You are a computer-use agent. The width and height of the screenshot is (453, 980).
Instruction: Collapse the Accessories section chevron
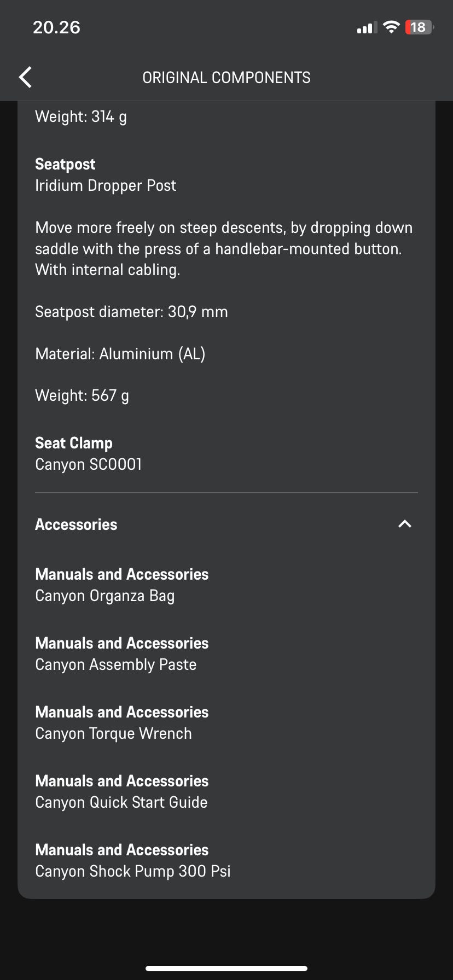[404, 524]
